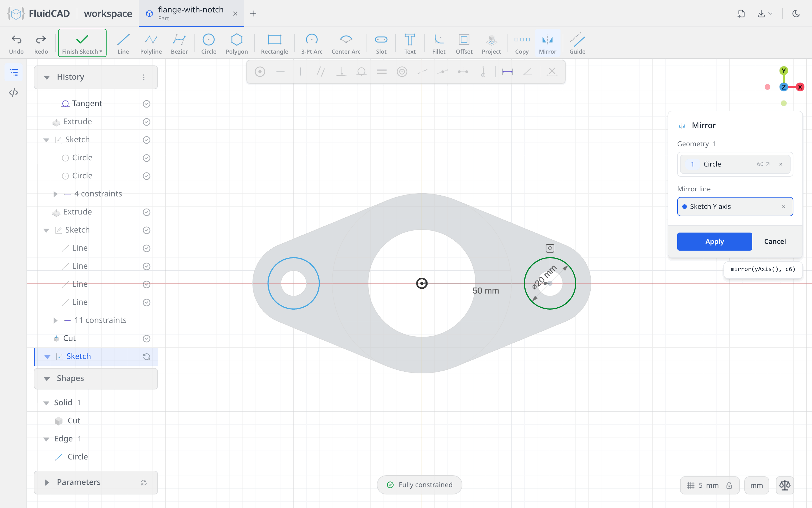Collapse the History panel
Image resolution: width=812 pixels, height=508 pixels.
click(47, 77)
